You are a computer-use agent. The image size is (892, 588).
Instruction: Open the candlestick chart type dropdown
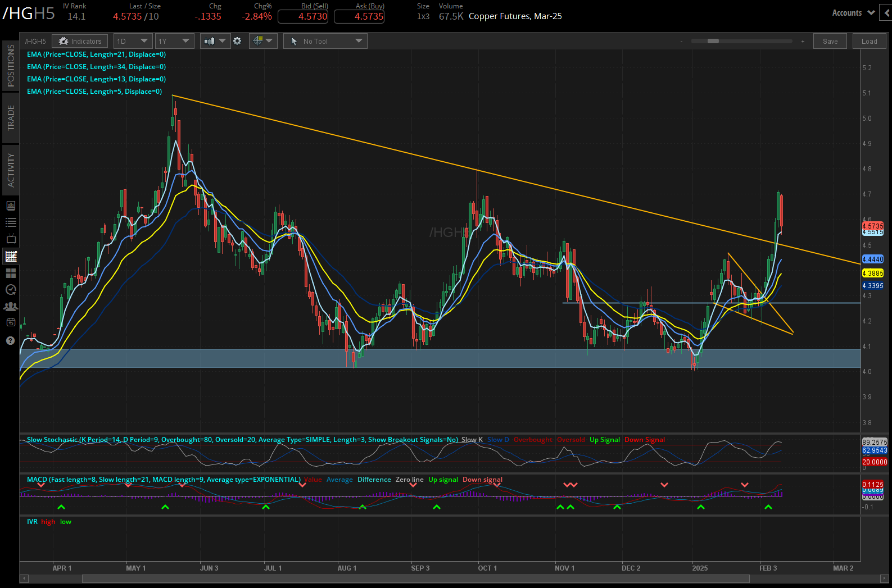pos(215,41)
